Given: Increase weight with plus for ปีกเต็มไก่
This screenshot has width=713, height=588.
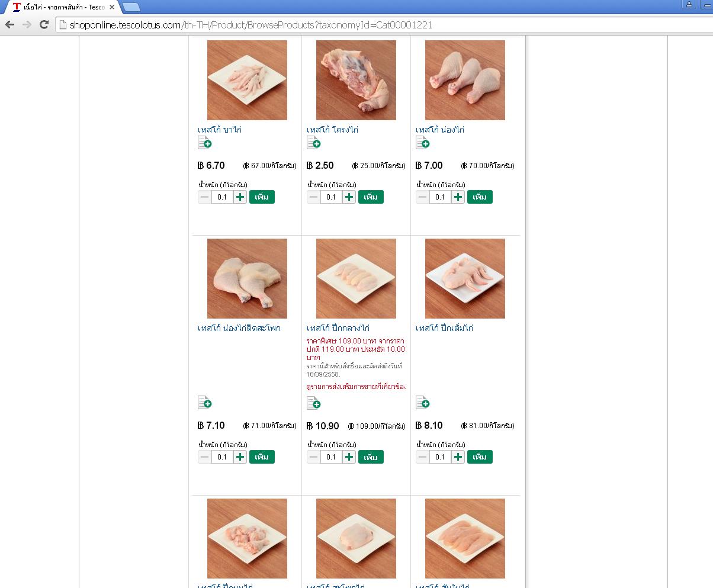Looking at the screenshot, I should point(458,457).
